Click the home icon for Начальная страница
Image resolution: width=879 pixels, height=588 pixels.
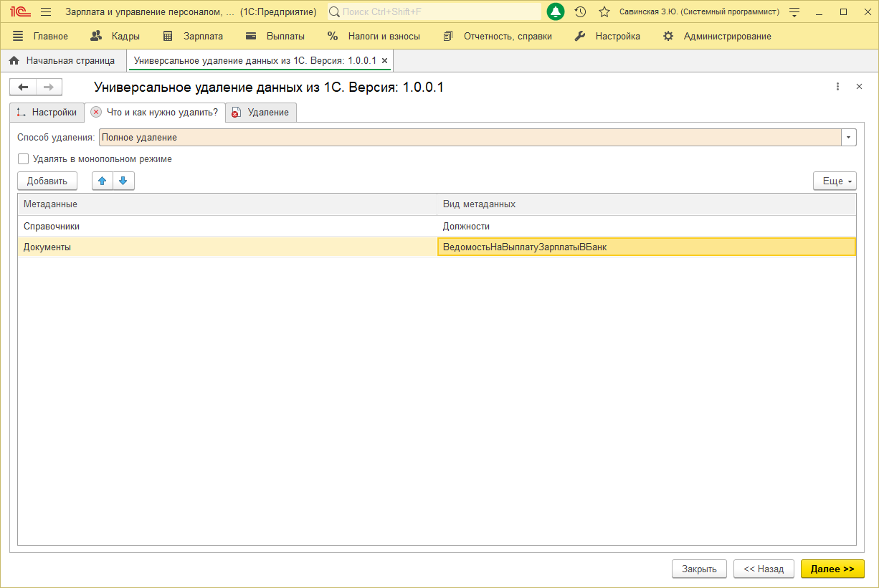click(x=14, y=61)
